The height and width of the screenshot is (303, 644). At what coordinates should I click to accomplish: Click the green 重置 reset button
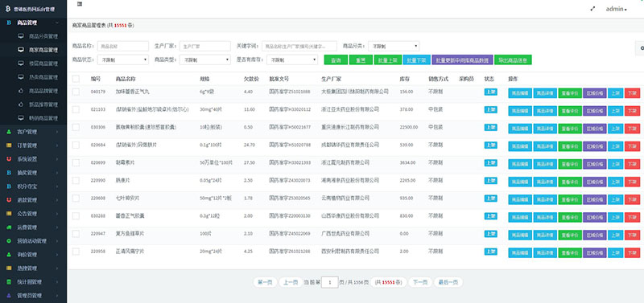click(x=361, y=59)
